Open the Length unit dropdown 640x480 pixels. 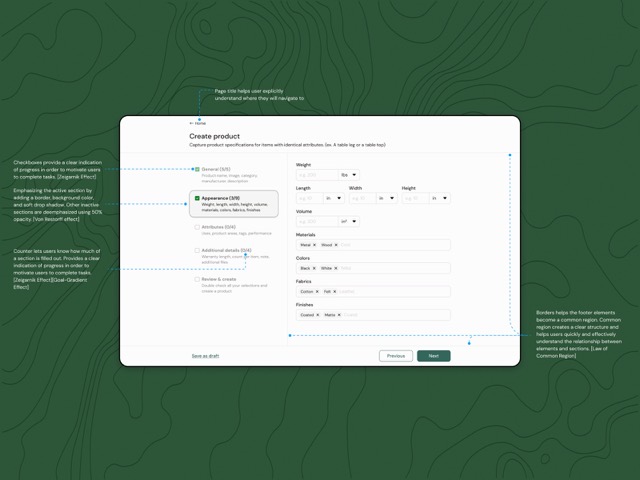pyautogui.click(x=333, y=198)
